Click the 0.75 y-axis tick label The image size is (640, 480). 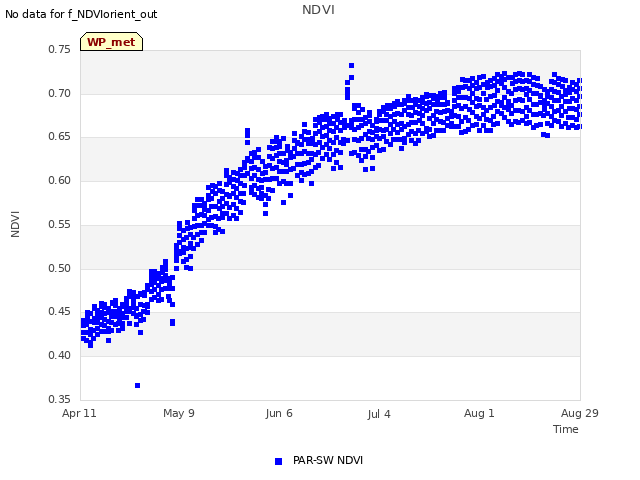[60, 49]
